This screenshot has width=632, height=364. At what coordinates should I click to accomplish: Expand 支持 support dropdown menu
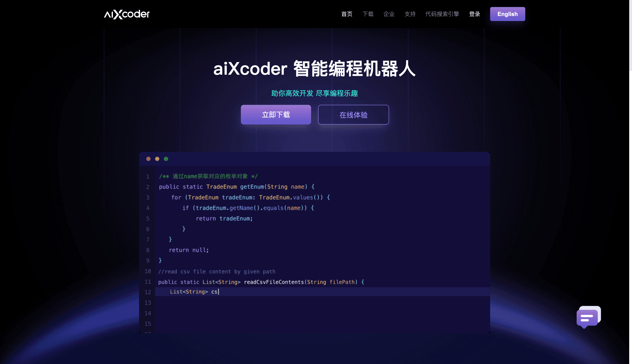click(x=410, y=14)
